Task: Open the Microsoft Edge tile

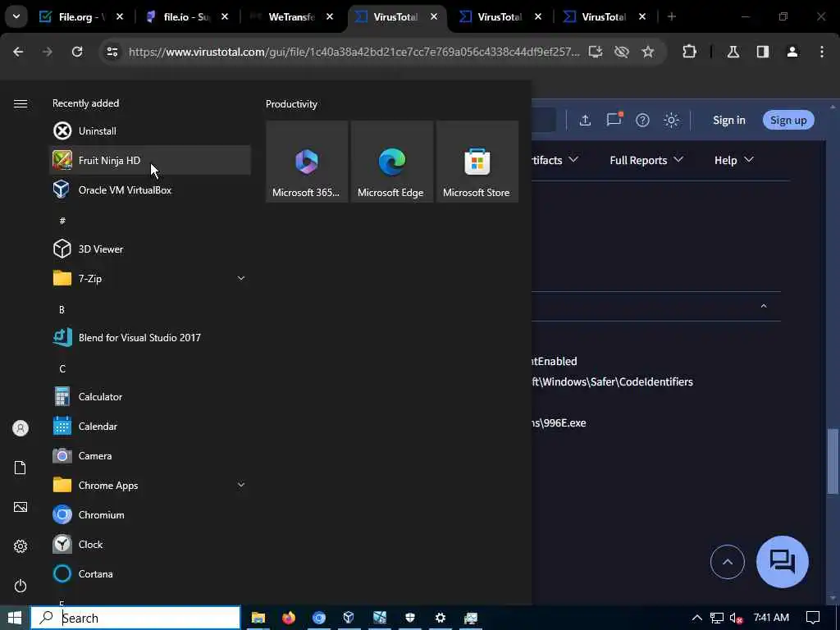Action: pyautogui.click(x=391, y=162)
